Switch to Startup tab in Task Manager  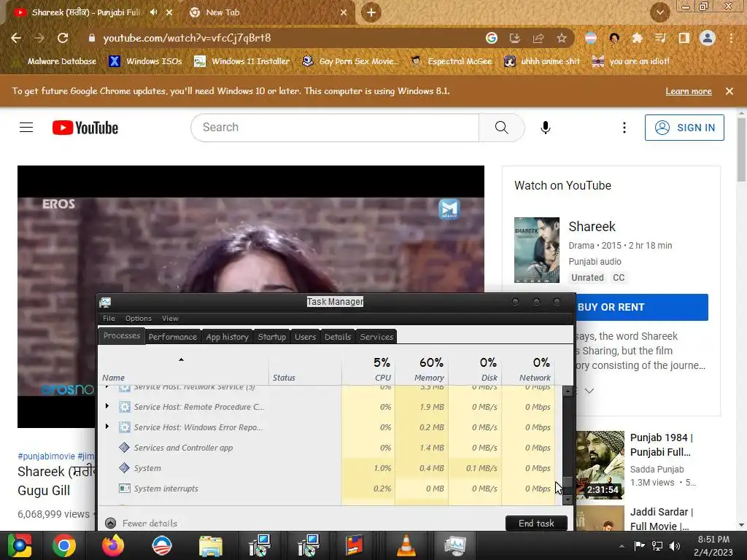[271, 337]
